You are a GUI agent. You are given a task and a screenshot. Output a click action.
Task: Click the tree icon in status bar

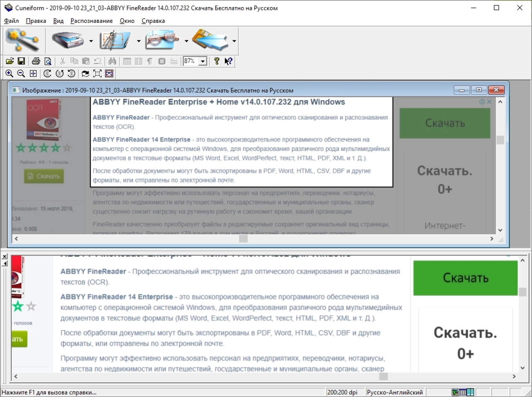tap(455, 392)
